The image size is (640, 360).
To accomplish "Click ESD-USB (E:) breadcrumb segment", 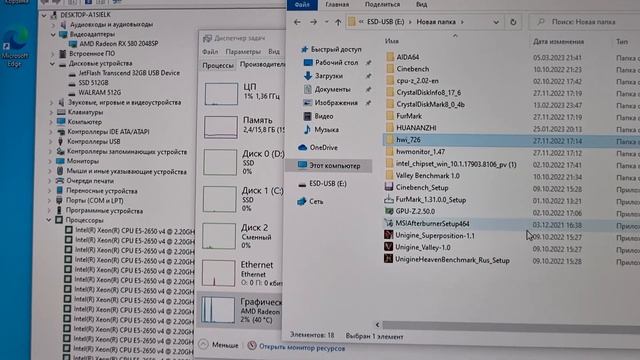I will [x=385, y=22].
